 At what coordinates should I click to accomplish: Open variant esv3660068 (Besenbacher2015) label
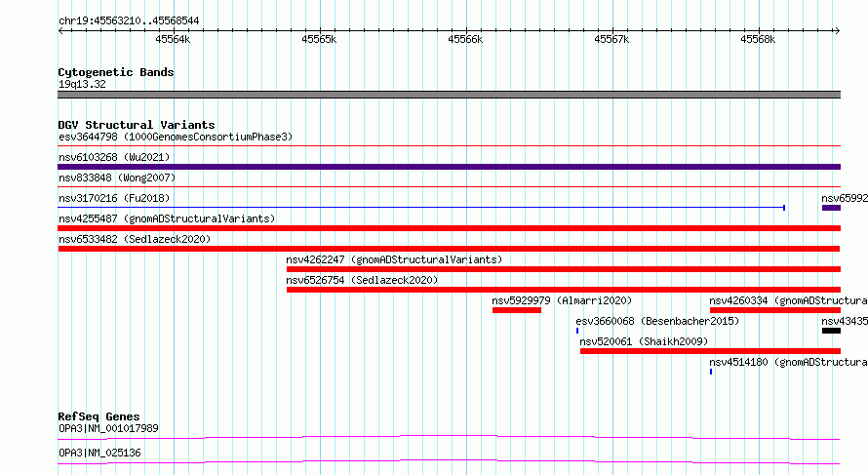coord(657,321)
